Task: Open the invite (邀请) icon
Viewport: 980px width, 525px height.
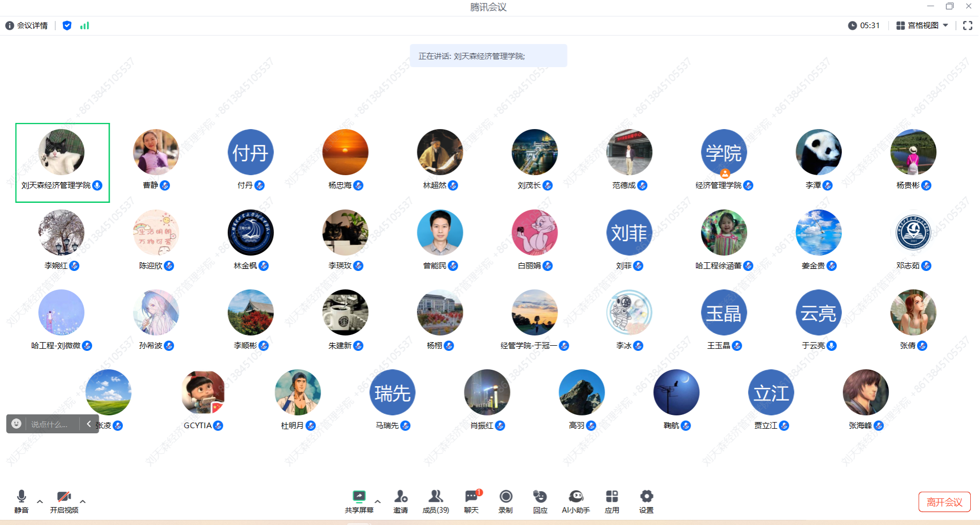Action: tap(400, 496)
